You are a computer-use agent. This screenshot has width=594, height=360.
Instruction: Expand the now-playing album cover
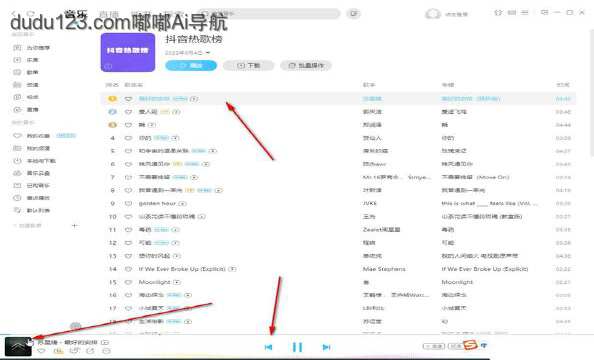tap(18, 346)
